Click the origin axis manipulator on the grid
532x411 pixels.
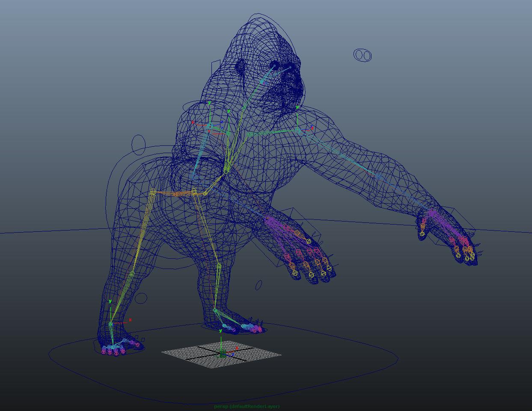222,353
